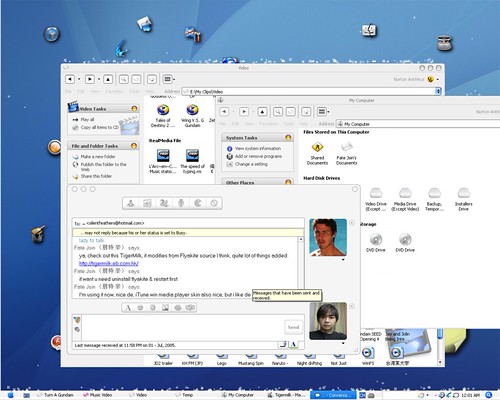This screenshot has height=400, width=500.
Task: Click the Pac-Man shaped icon in conversation toolbar
Action: click(198, 203)
